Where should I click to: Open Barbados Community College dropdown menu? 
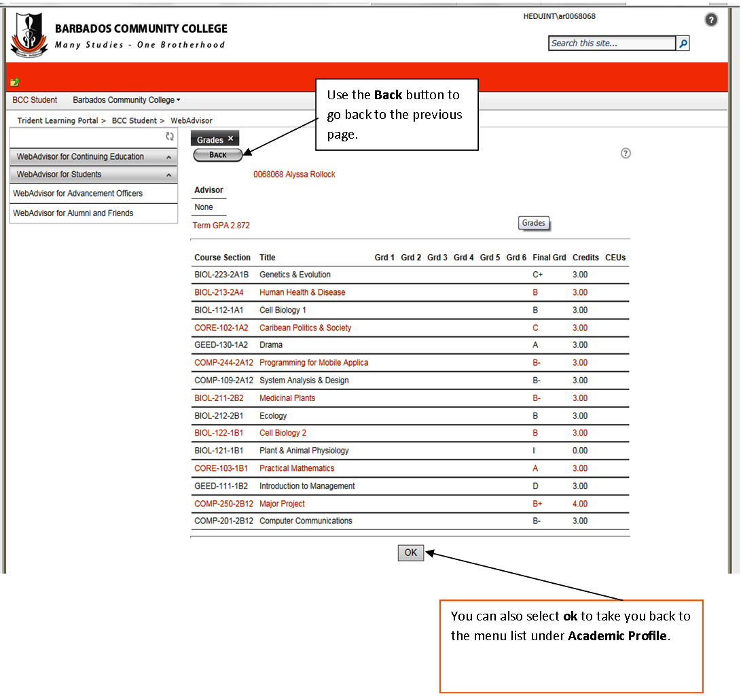(126, 100)
